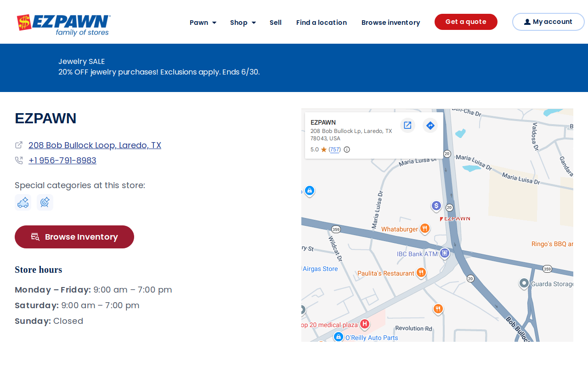Screen dimensions: 588x368
Task: Expand the Pawn dropdown menu
Action: click(x=203, y=23)
